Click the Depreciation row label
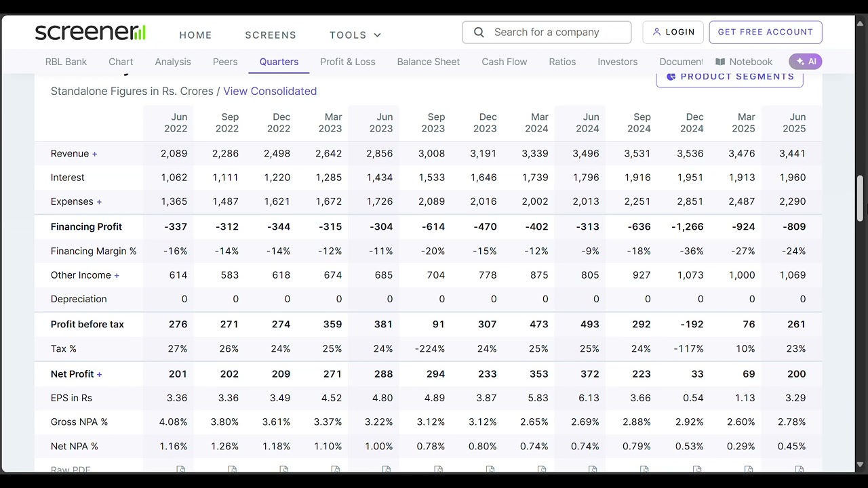Image resolution: width=868 pixels, height=488 pixels. tap(79, 299)
